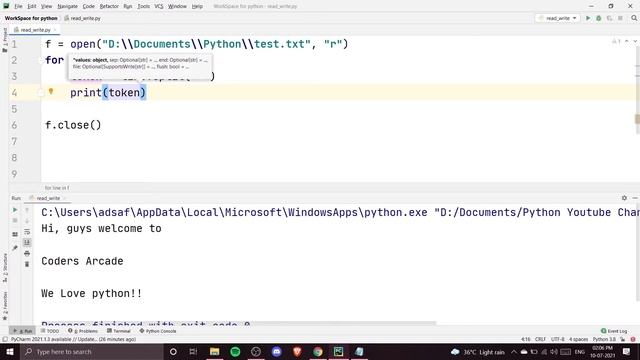Stop process in the Run panel sidebar
Screen dimensions: 640x360
(15, 221)
